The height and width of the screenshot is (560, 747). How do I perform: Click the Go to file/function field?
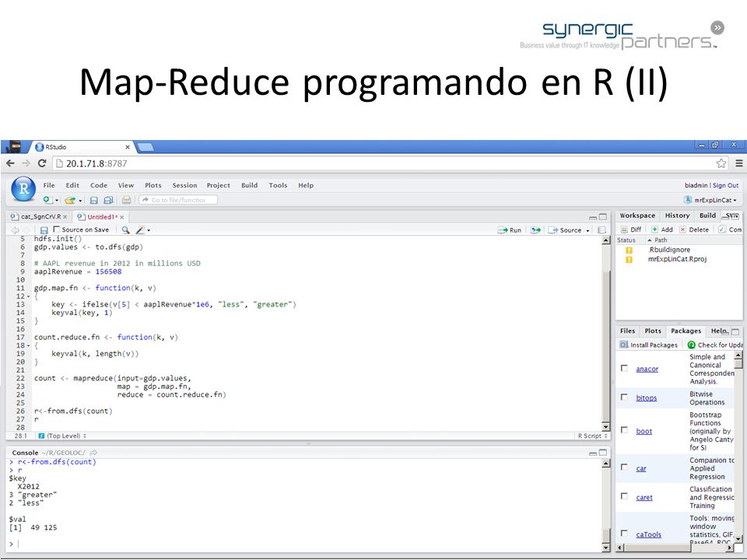point(178,200)
